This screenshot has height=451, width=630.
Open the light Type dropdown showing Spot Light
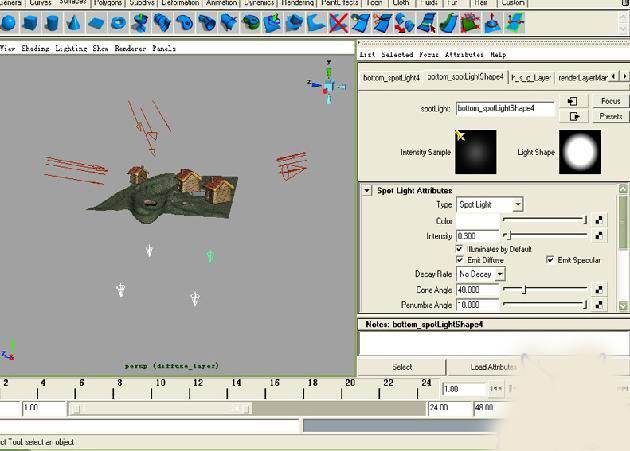(x=490, y=205)
